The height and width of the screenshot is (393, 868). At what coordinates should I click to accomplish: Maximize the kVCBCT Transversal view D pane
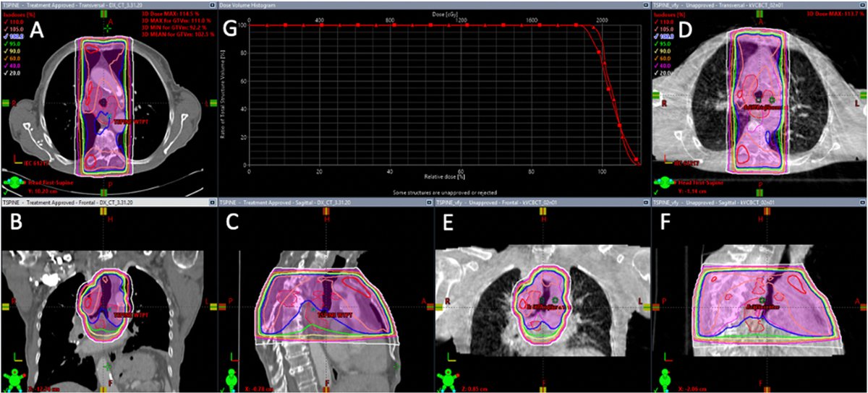[x=864, y=4]
